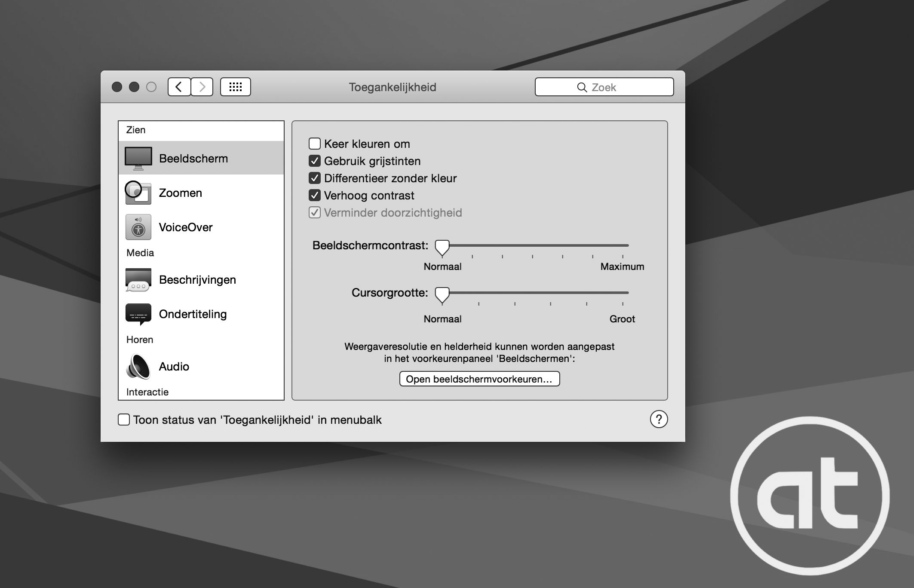The height and width of the screenshot is (588, 914).
Task: Turn off Verhoog contrast checkbox
Action: click(315, 196)
